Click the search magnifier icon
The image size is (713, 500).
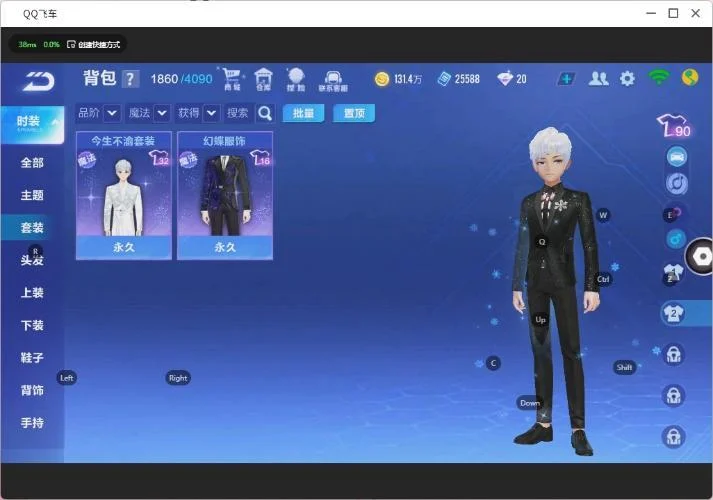coord(265,113)
